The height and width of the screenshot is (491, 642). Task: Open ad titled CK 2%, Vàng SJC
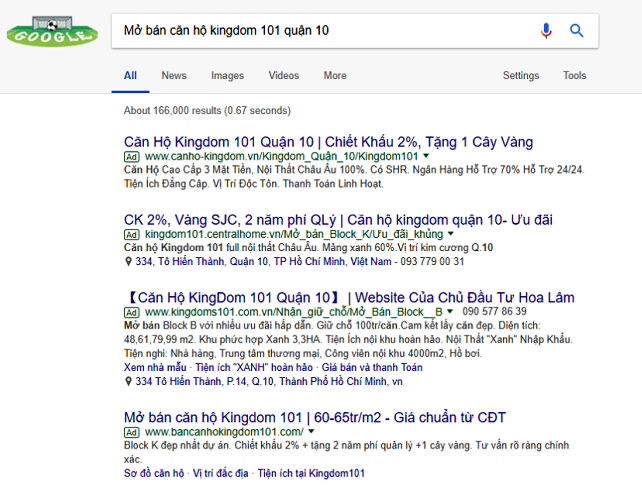pos(338,220)
